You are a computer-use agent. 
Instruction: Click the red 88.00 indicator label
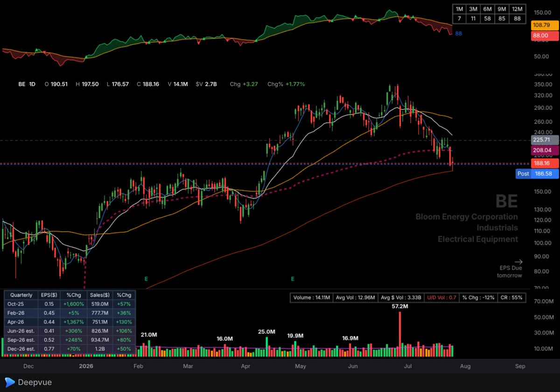(544, 35)
